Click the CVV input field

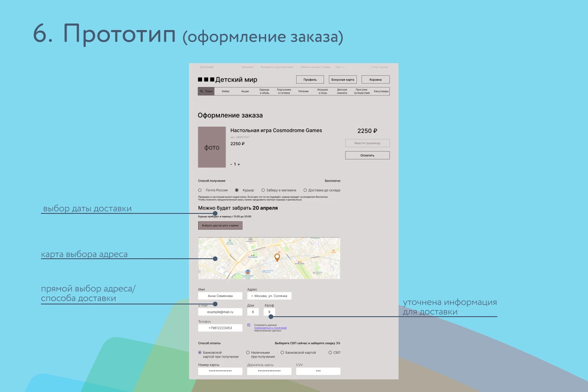click(318, 371)
